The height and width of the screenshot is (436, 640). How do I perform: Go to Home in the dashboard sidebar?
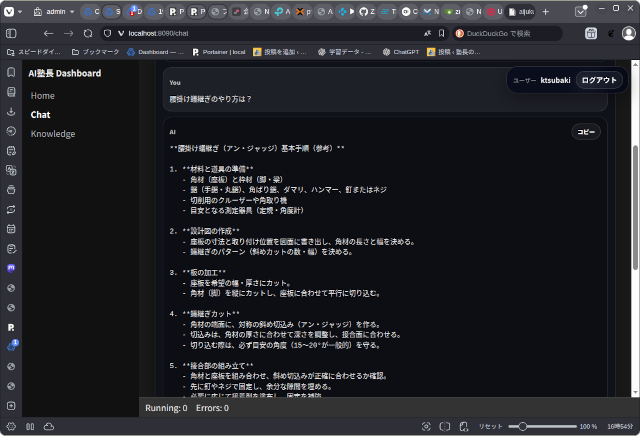point(43,96)
